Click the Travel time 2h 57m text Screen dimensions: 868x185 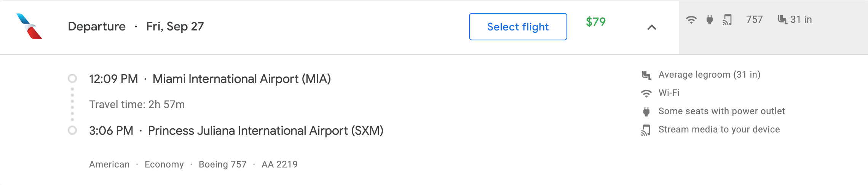click(137, 104)
